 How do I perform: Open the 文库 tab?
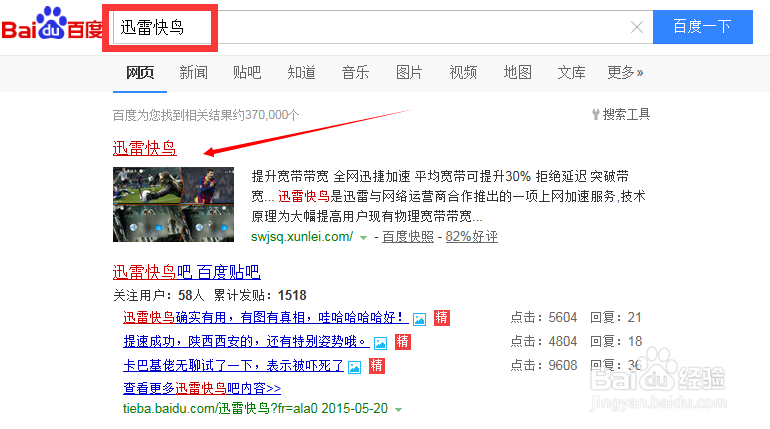[571, 73]
